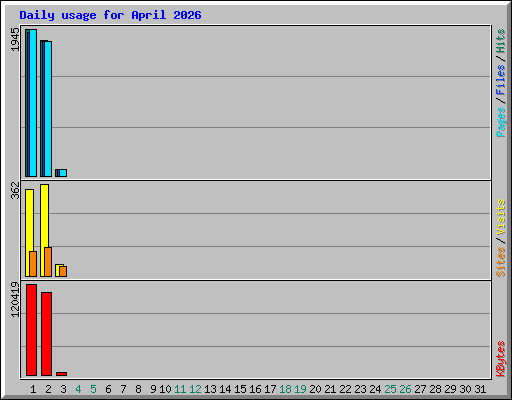
Task: Click the green Hits legend label
Action: [x=501, y=41]
